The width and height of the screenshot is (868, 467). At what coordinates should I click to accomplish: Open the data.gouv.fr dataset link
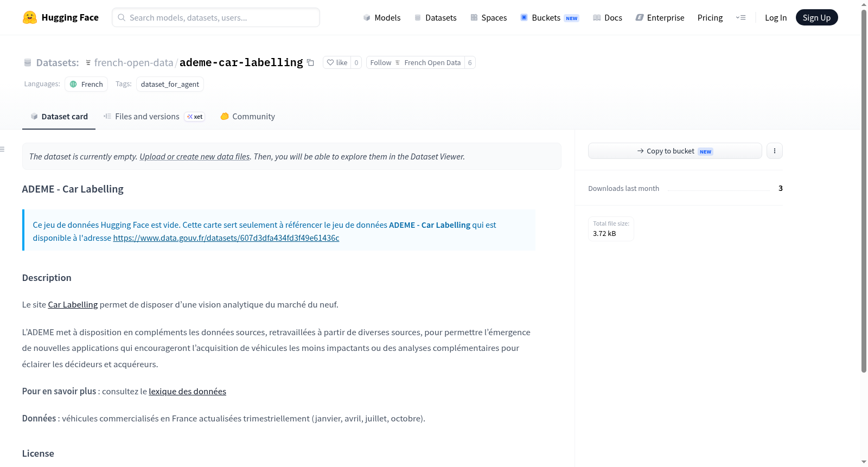226,238
